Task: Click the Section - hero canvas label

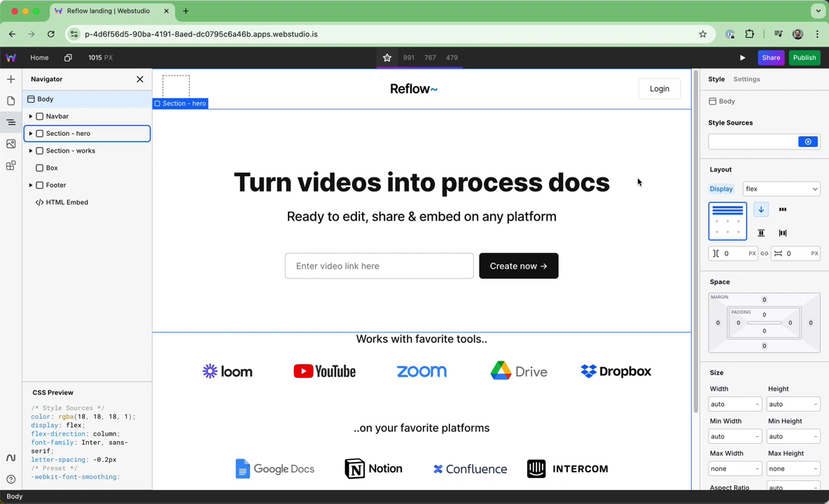Action: point(180,104)
